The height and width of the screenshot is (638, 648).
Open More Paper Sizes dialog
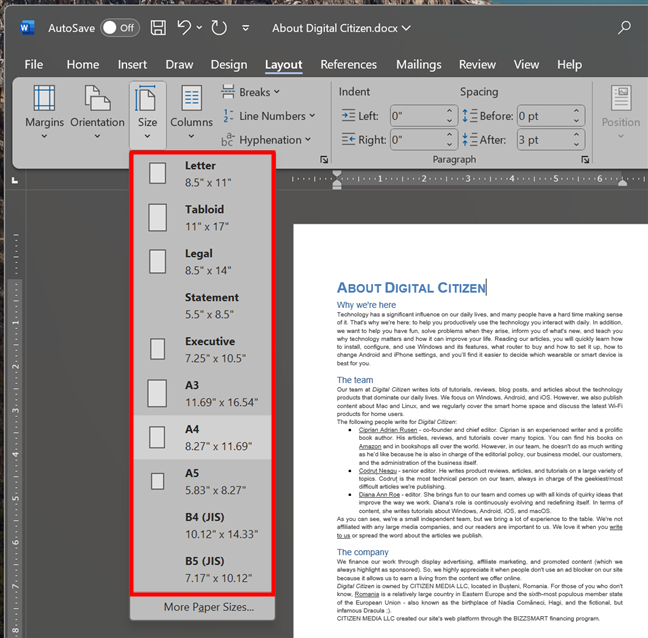[x=202, y=607]
